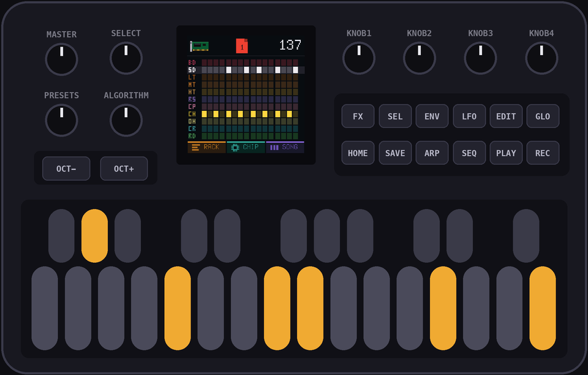The width and height of the screenshot is (588, 375).
Task: Select the BD track label
Action: coord(192,63)
